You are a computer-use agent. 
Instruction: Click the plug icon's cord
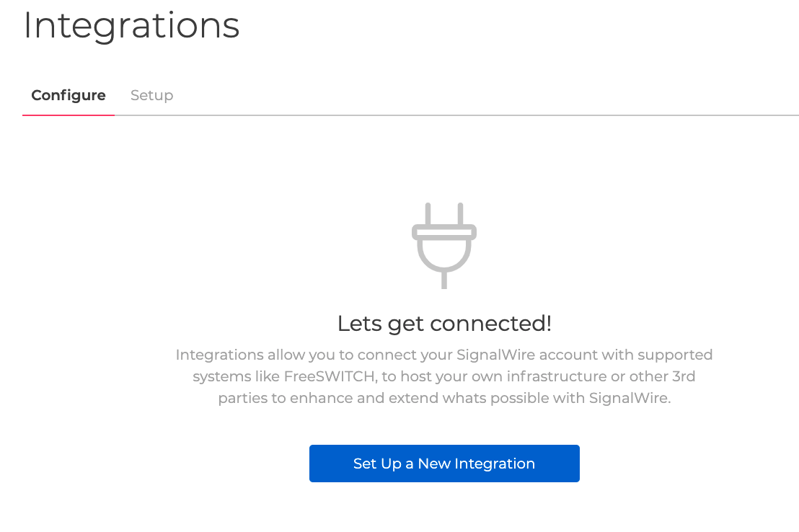(444, 281)
